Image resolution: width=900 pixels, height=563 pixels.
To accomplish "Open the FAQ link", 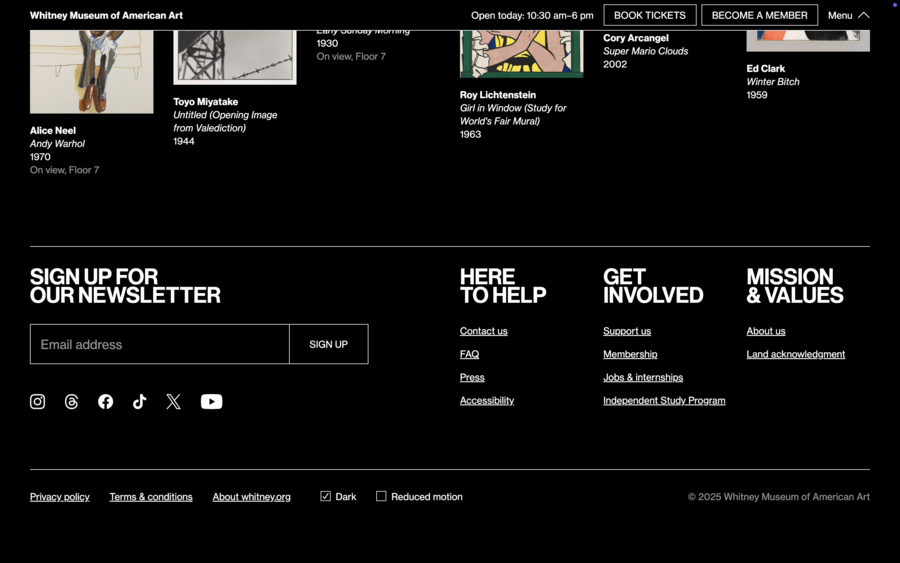I will tap(469, 354).
